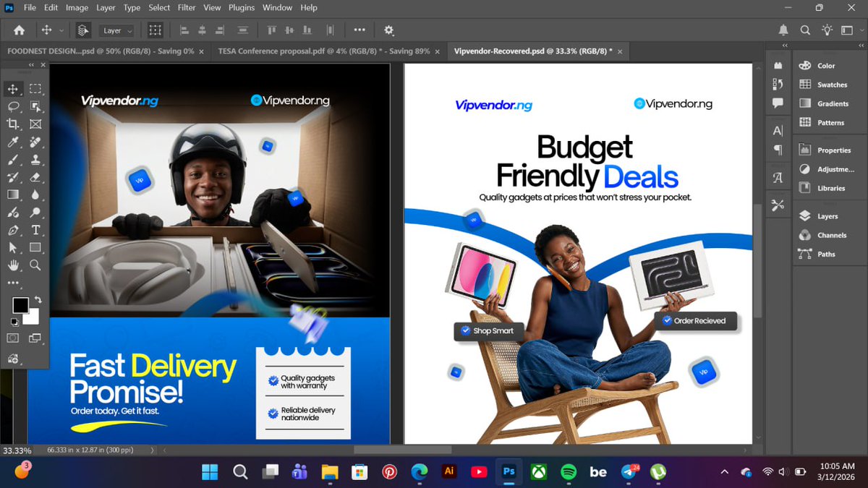The width and height of the screenshot is (868, 488).
Task: Select the Horizontal Type tool
Action: click(35, 230)
